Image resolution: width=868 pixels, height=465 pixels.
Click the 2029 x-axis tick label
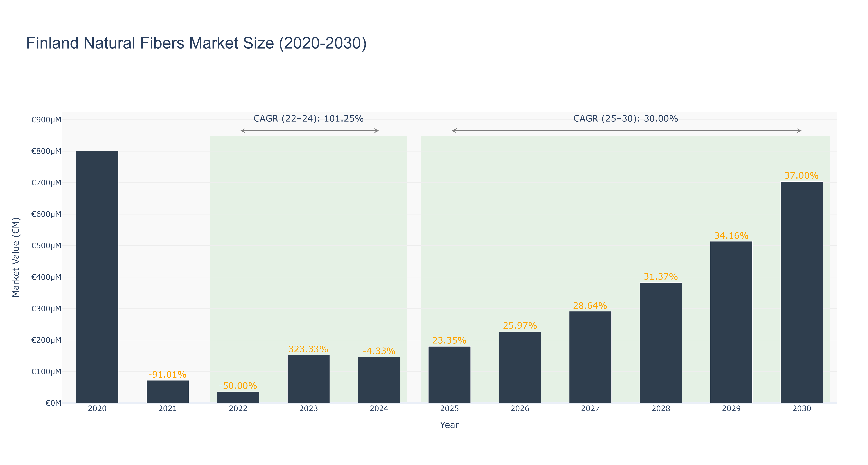[731, 408]
